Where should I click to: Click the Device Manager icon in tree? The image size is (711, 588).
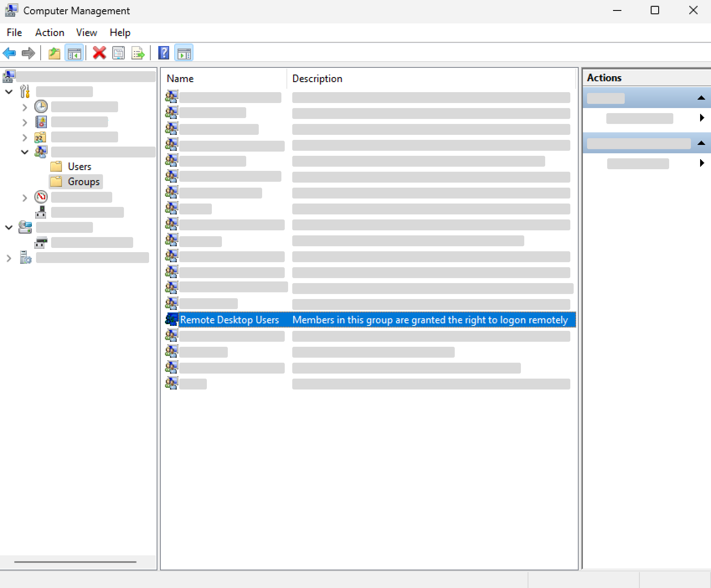click(41, 212)
